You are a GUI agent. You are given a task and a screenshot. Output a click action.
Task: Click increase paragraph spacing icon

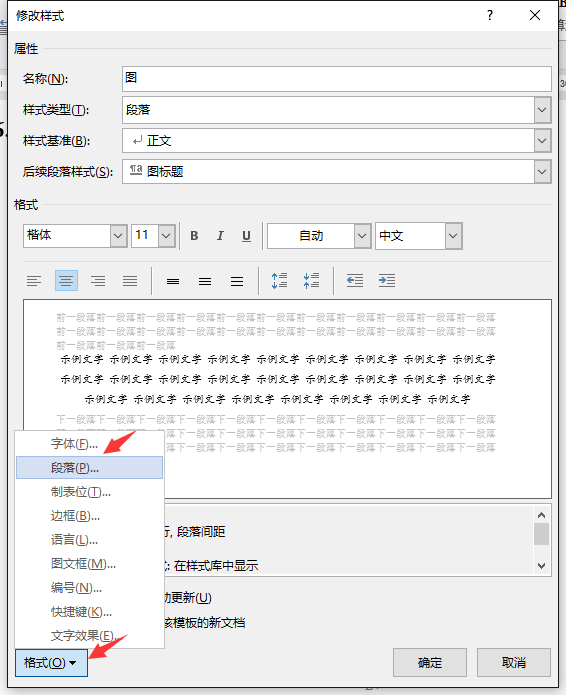click(x=279, y=281)
